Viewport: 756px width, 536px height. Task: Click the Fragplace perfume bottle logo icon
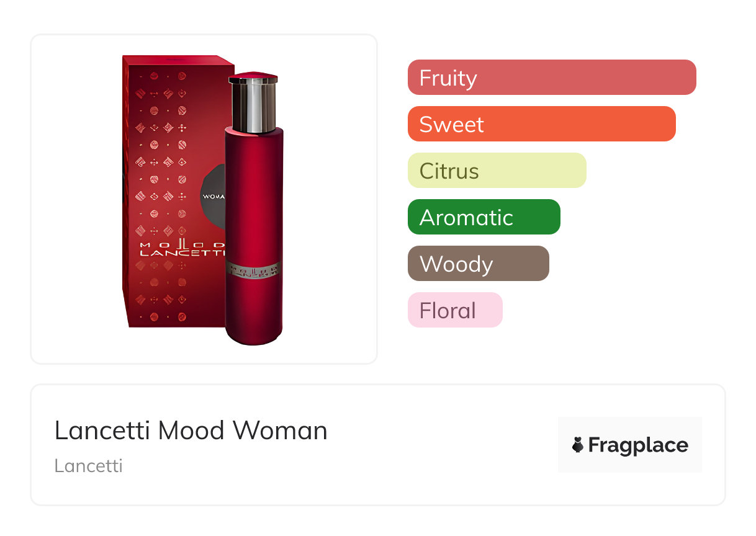coord(578,445)
